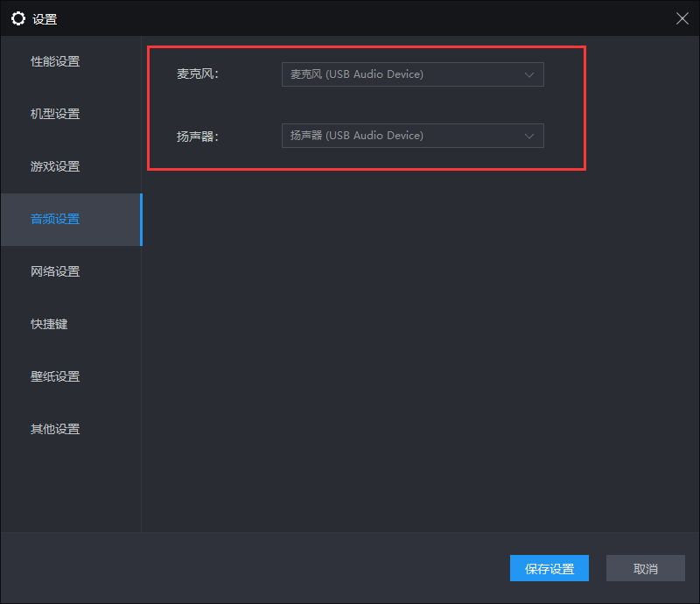Open the 快捷键 settings
This screenshot has height=604, width=700.
pyautogui.click(x=49, y=324)
